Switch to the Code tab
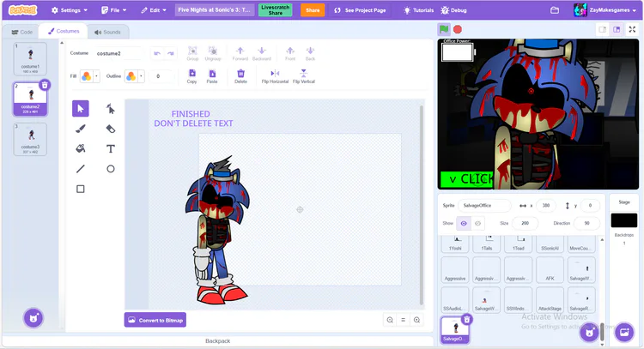The height and width of the screenshot is (349, 644). [21, 32]
